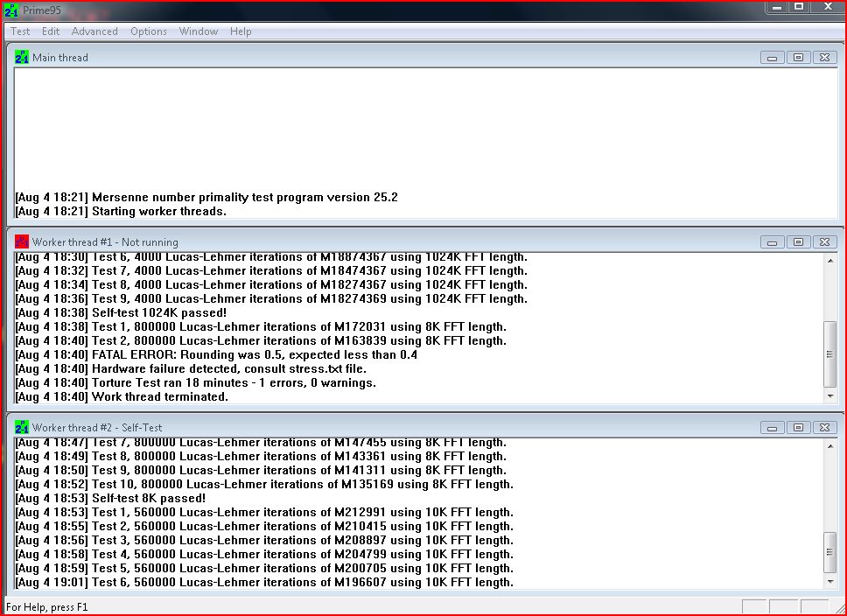
Task: Close Worker thread #2 window
Action: pyautogui.click(x=824, y=427)
